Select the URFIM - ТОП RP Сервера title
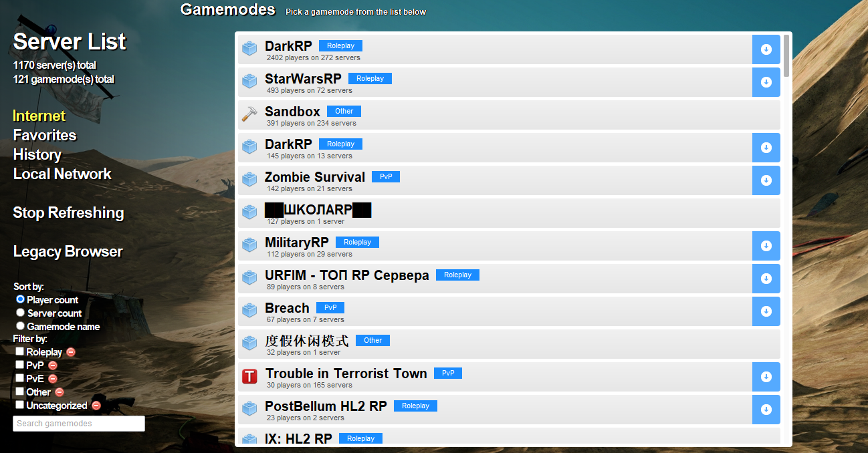This screenshot has height=453, width=868. [347, 275]
